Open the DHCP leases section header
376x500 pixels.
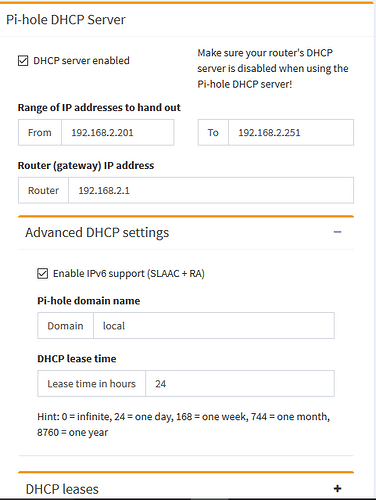[62, 489]
